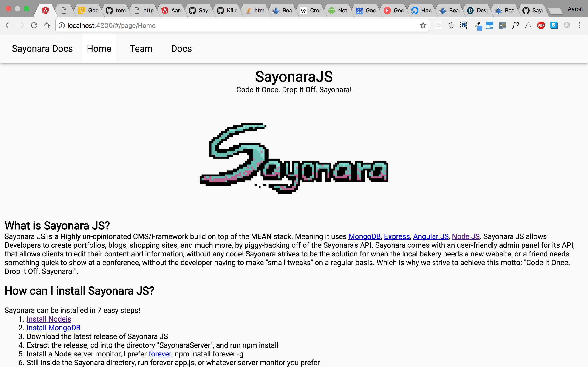The height and width of the screenshot is (367, 588).
Task: Open the Docs nav menu item
Action: coord(181,49)
